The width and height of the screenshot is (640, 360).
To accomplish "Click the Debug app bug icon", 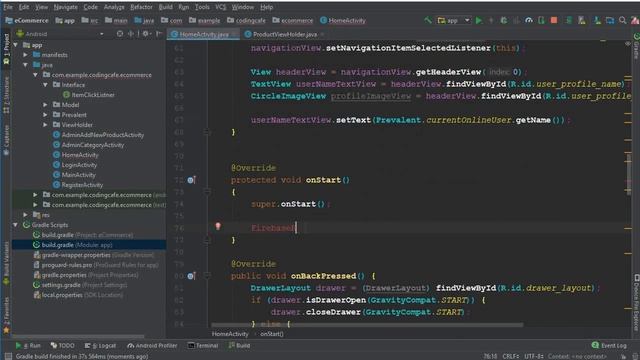I will [x=504, y=20].
